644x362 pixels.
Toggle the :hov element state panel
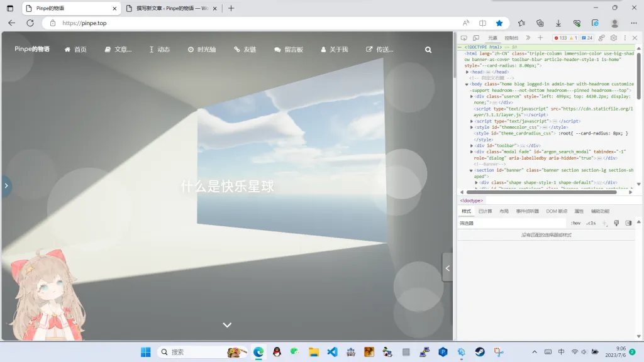point(576,223)
